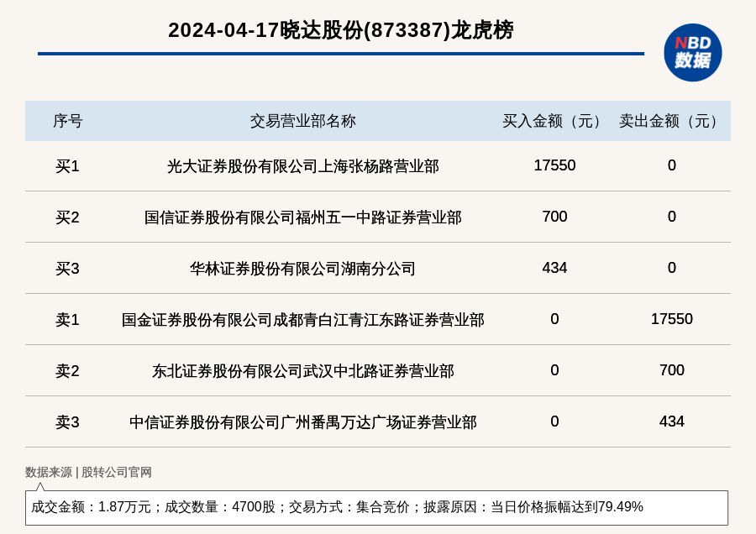Select the 卖1 row label
This screenshot has width=756, height=534.
point(67,320)
